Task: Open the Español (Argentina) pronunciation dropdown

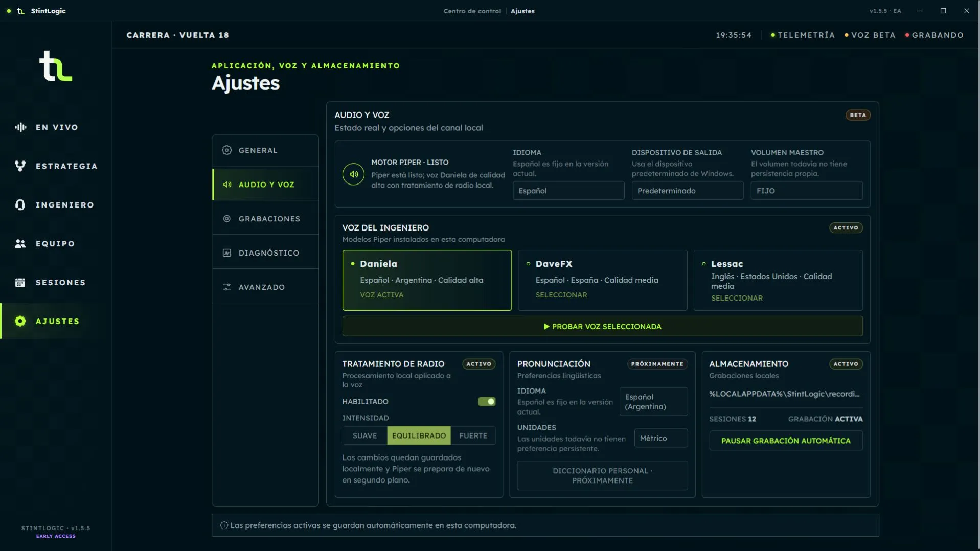Action: click(x=653, y=402)
